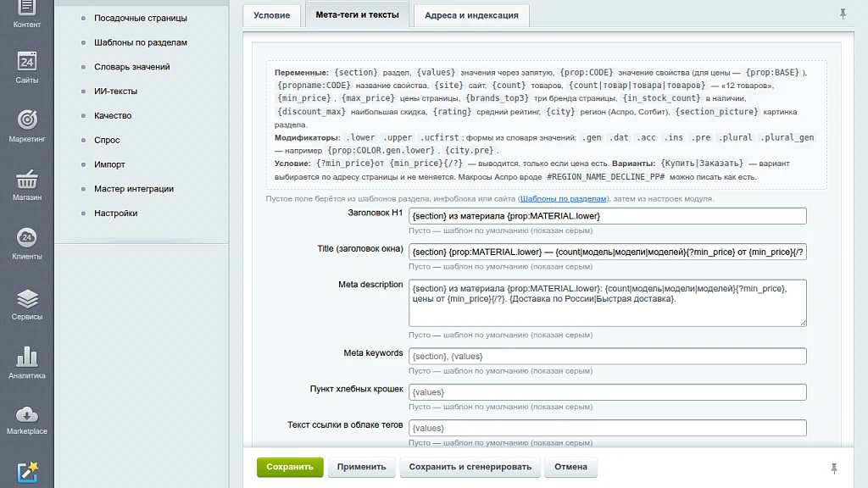The width and height of the screenshot is (868, 488).
Task: Focus the Заголовок H1 input field
Action: coord(607,216)
